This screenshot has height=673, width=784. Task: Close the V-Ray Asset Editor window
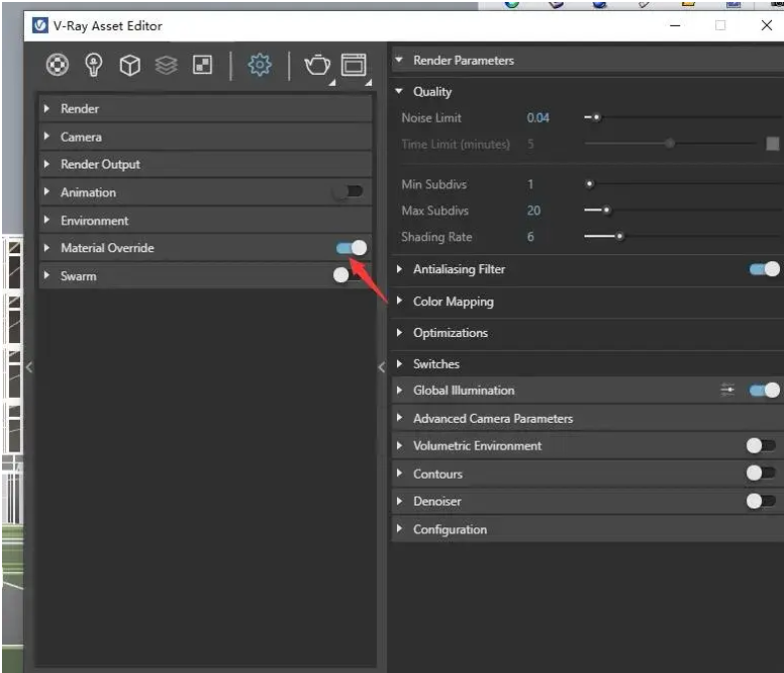[x=766, y=25]
